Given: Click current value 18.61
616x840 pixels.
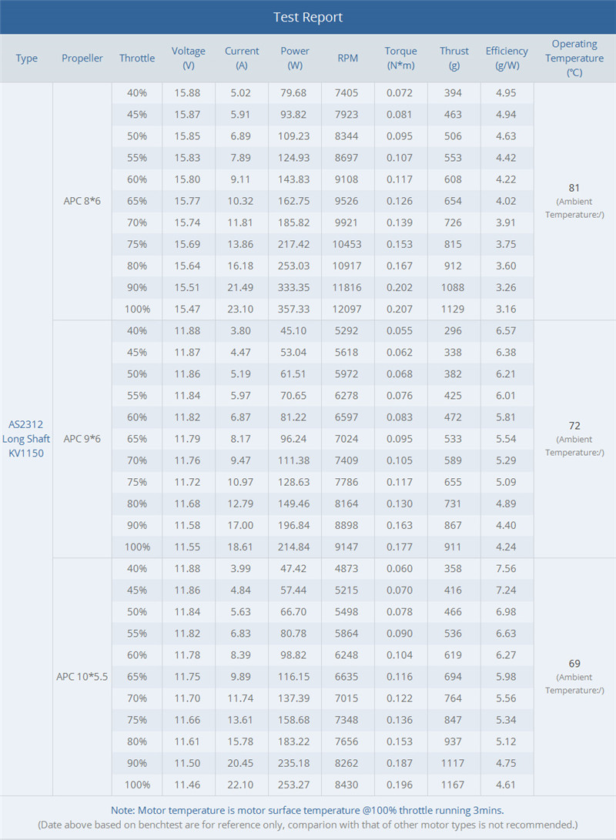Looking at the screenshot, I should point(240,547).
